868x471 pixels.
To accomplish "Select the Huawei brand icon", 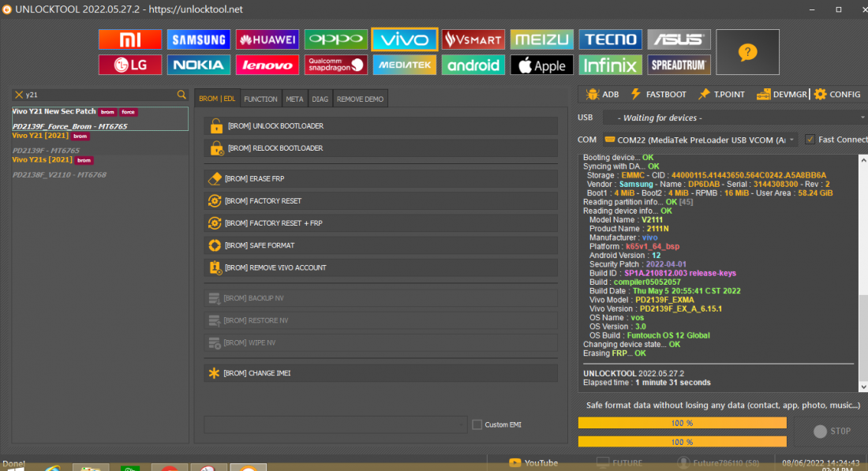I will coord(268,39).
